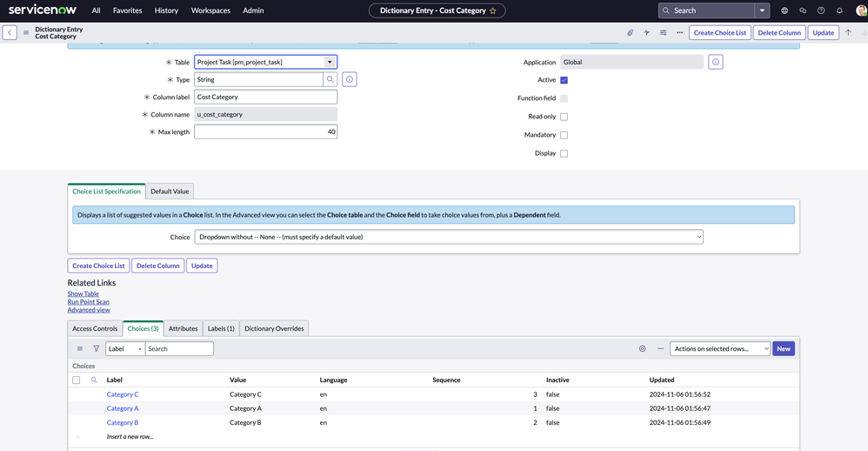Open Run Point Scan link
868x451 pixels.
pyautogui.click(x=89, y=302)
